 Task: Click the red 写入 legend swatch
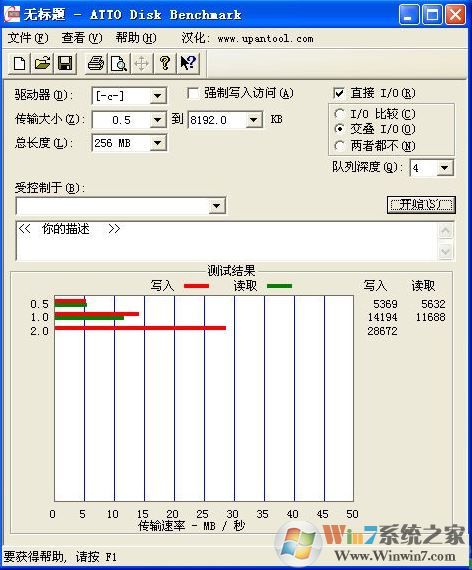pos(196,286)
